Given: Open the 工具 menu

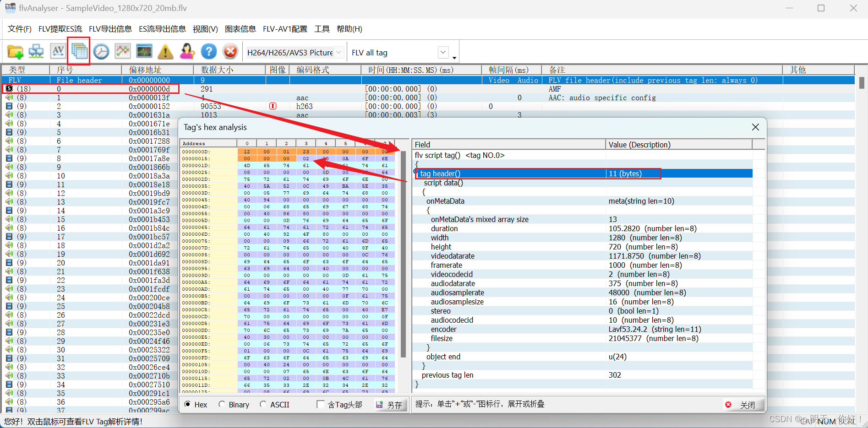Looking at the screenshot, I should pos(322,29).
